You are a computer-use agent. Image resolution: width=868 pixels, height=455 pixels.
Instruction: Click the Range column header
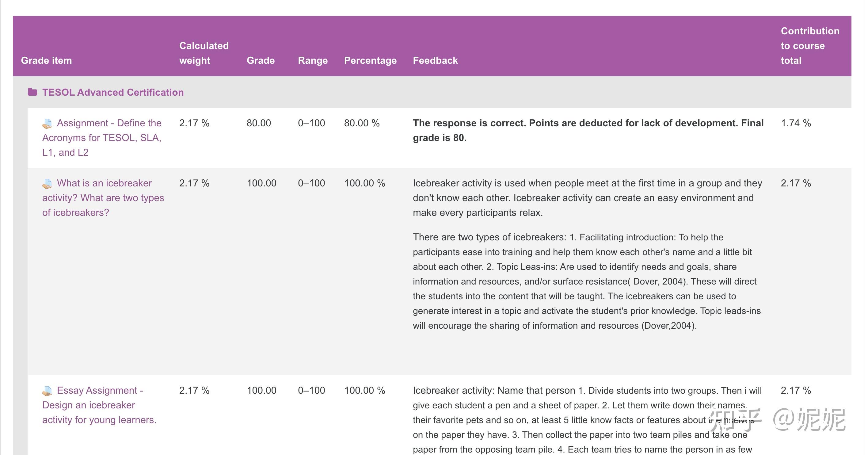pos(313,60)
